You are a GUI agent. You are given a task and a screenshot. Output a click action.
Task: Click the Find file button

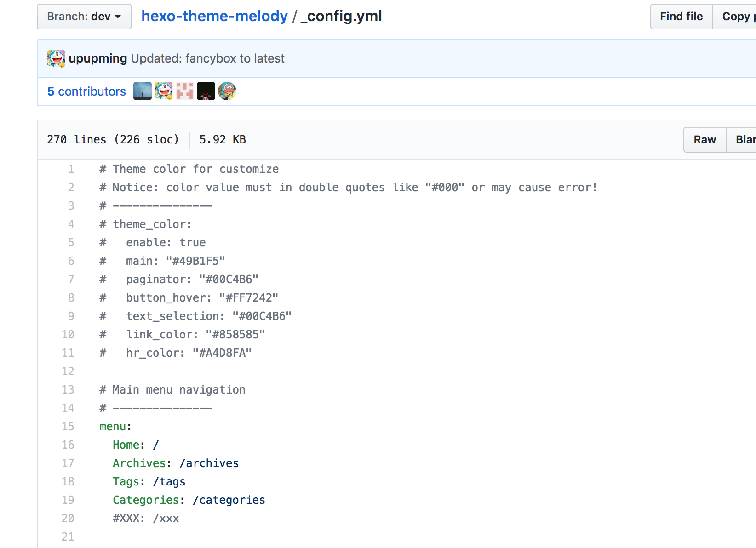click(x=681, y=17)
